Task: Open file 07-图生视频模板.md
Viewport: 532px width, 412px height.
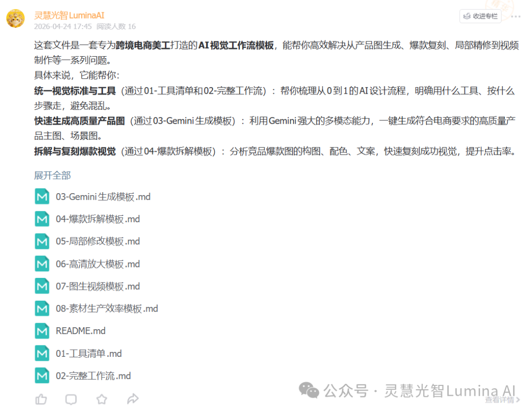Action: pos(98,286)
